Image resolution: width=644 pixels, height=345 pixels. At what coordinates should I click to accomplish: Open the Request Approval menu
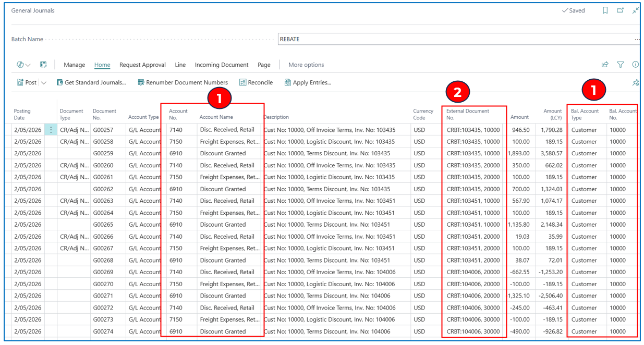click(x=142, y=65)
